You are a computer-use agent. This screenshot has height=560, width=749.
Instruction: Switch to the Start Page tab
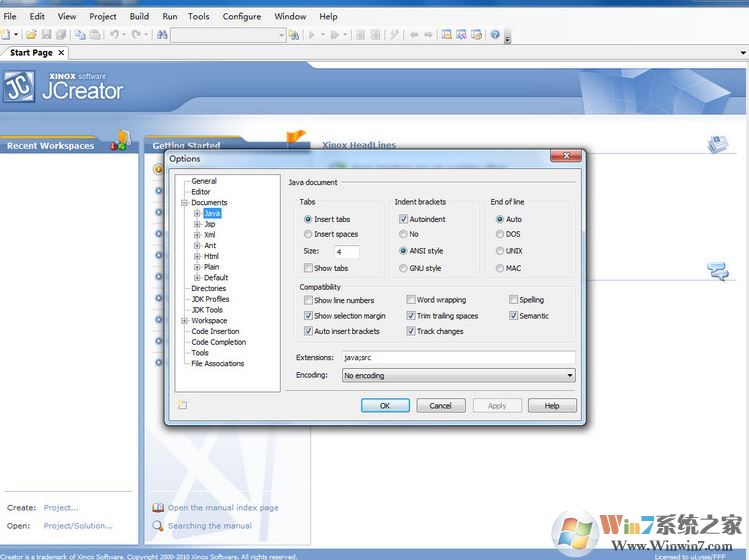30,53
